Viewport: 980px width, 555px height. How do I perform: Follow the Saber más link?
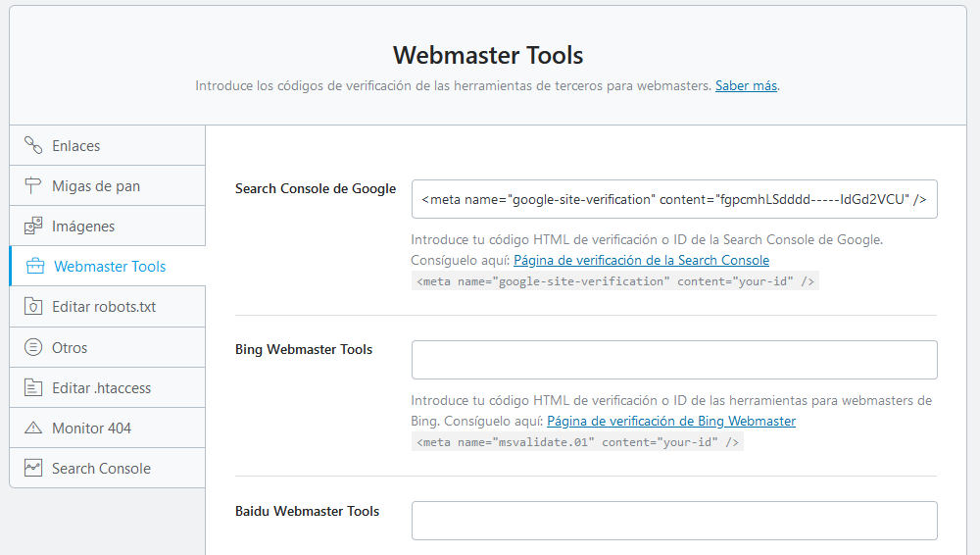[746, 85]
